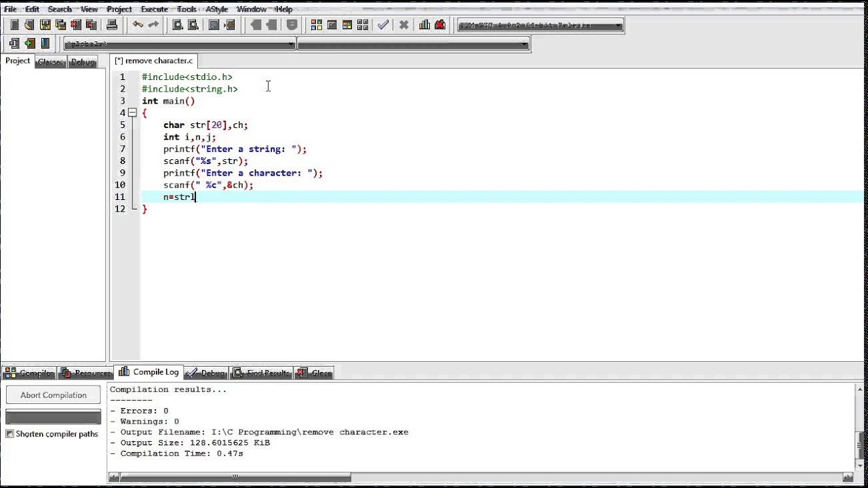
Task: Switch to the bottom Debug tab
Action: 206,373
